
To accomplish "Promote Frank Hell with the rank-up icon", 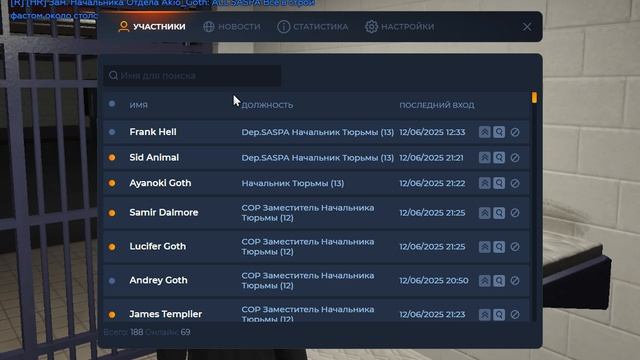I will pos(484,132).
